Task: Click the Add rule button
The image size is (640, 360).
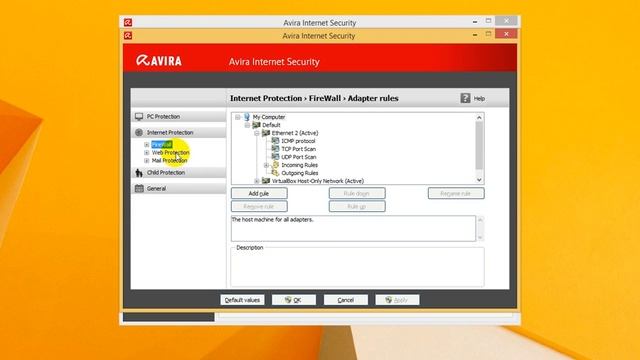Action: [x=259, y=193]
